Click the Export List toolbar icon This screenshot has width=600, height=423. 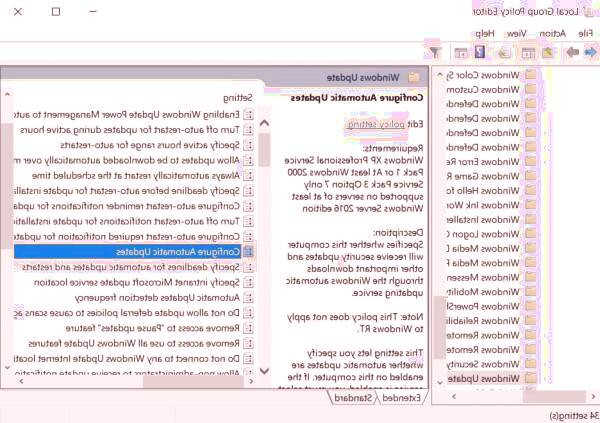click(x=503, y=52)
